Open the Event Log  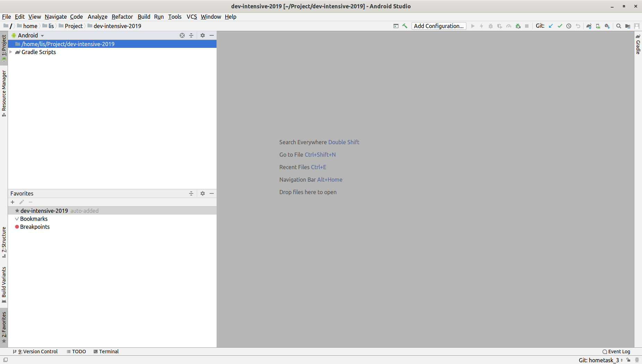616,352
